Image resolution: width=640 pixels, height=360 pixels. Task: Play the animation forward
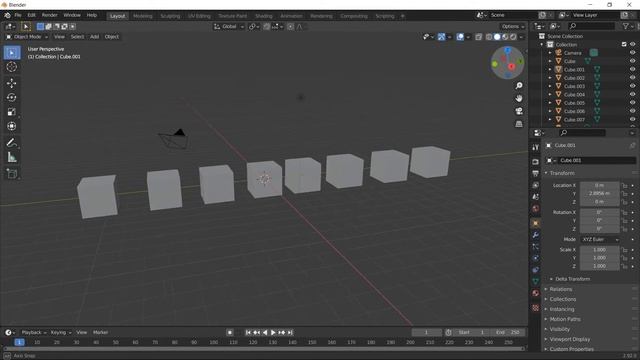pyautogui.click(x=273, y=333)
